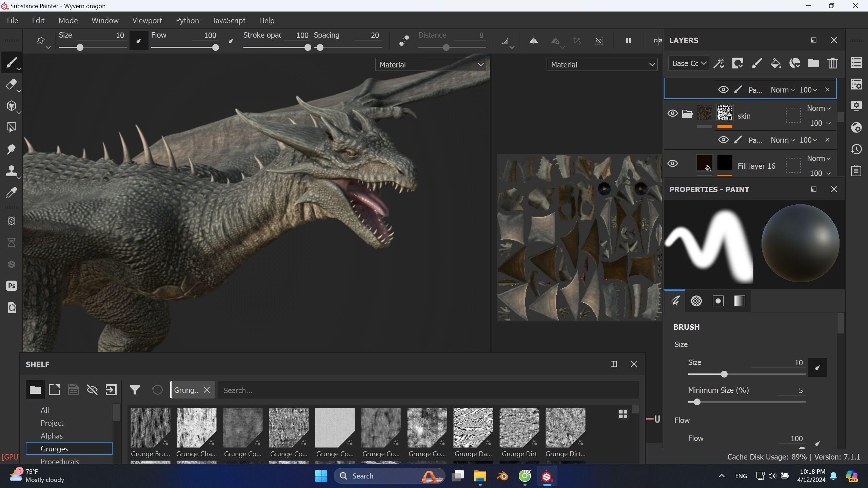Hide Fill layer 16

tap(673, 164)
